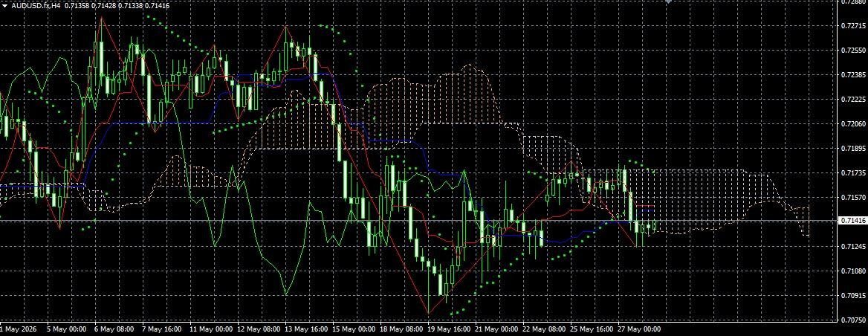This screenshot has height=336, width=868.
Task: Click the 27 May 00:00 time label
Action: (639, 329)
